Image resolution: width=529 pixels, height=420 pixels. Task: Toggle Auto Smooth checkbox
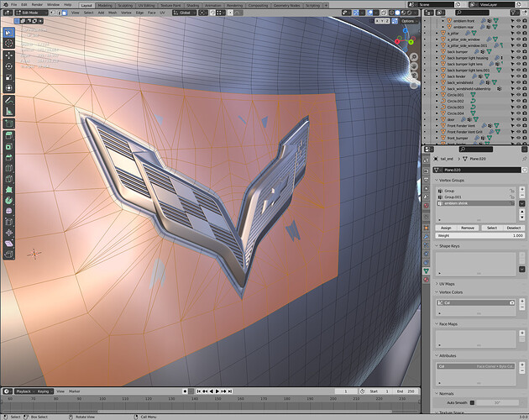tap(472, 402)
